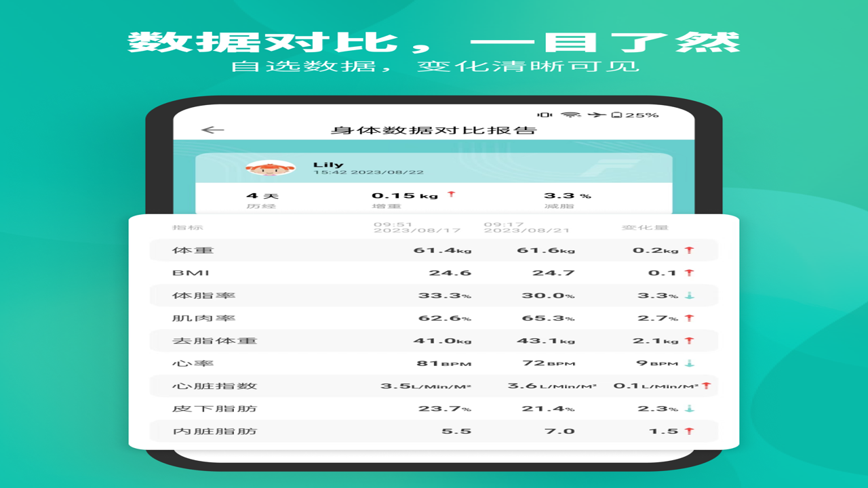The width and height of the screenshot is (868, 488).
Task: Tap the 9 BPM change value
Action: coord(657,363)
